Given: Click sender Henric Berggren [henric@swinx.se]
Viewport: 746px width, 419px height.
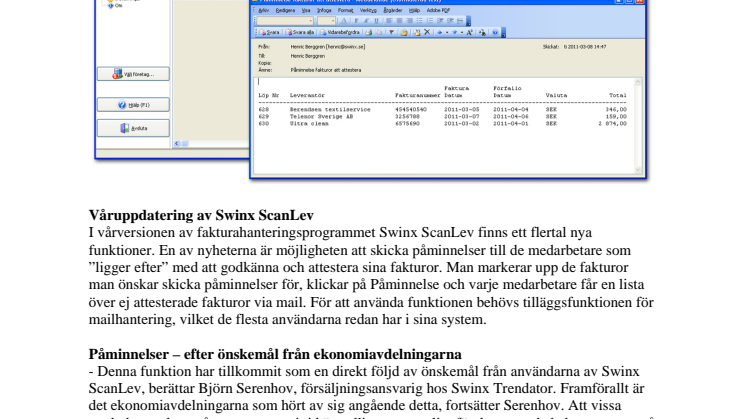Looking at the screenshot, I should [x=328, y=47].
